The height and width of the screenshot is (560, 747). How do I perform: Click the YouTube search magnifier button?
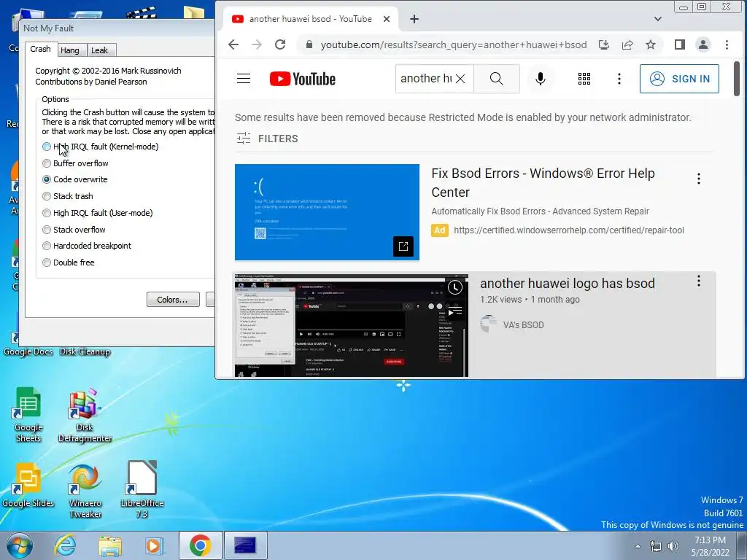pyautogui.click(x=496, y=79)
